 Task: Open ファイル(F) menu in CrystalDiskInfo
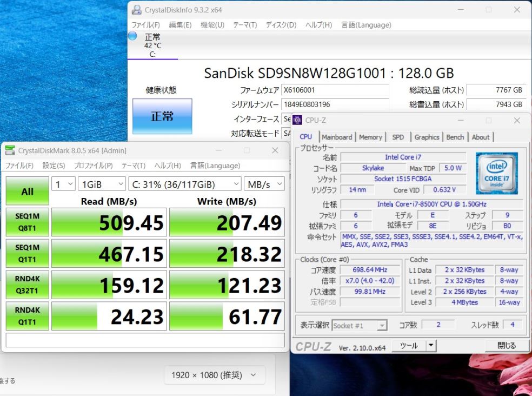(146, 25)
